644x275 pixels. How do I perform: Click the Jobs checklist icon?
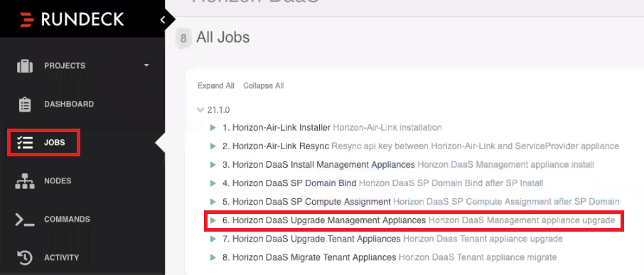pos(25,142)
